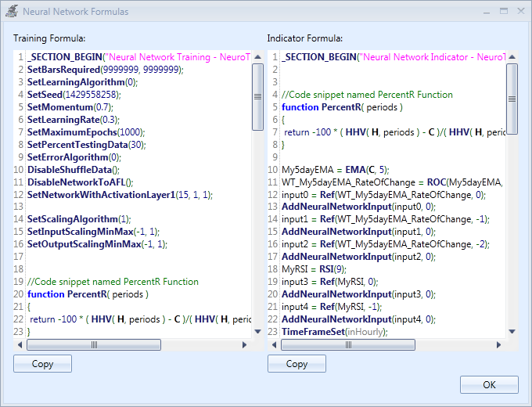Screen dimensions: 532x407
Task: Click the input2 = Ref line
Action: tap(386, 244)
